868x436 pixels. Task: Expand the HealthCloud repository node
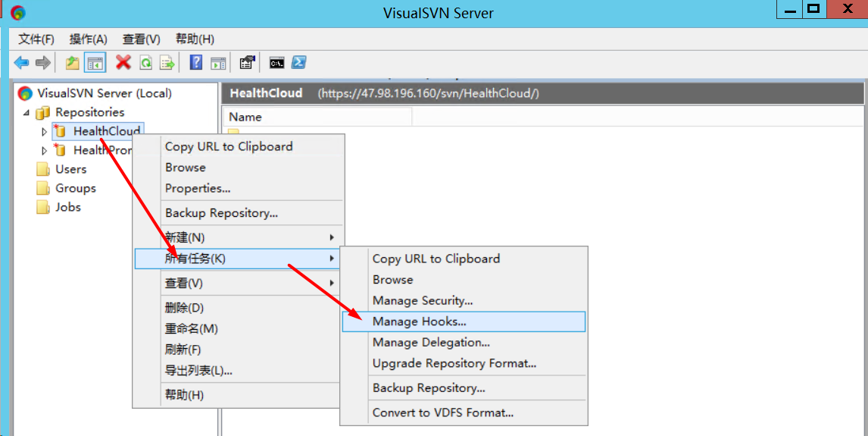[44, 132]
